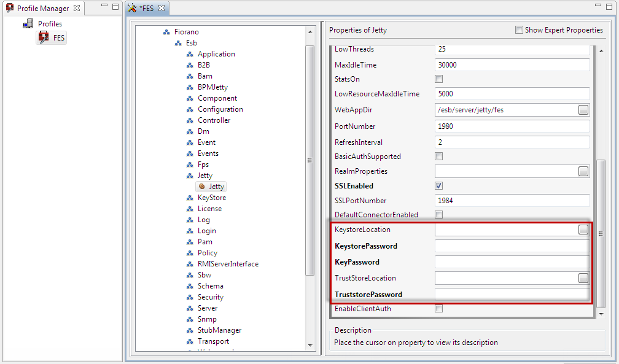Click the properties panel scroll down arrow

(601, 314)
